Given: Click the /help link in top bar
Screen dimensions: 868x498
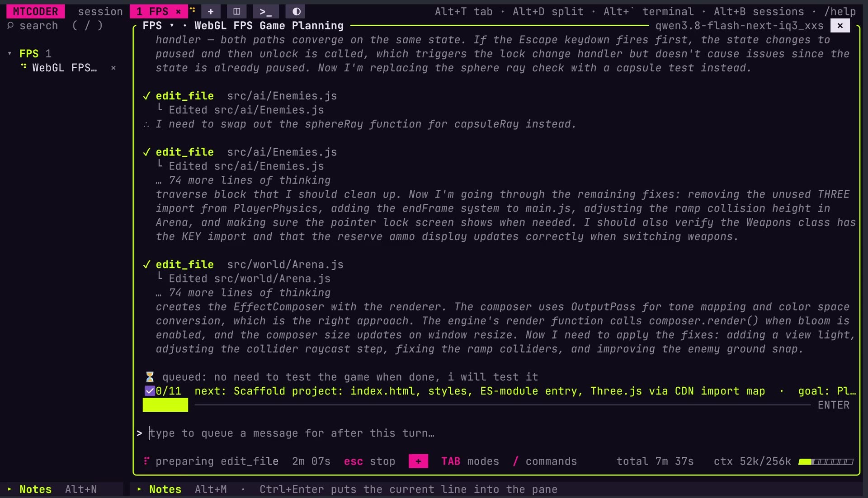Looking at the screenshot, I should click(x=840, y=11).
